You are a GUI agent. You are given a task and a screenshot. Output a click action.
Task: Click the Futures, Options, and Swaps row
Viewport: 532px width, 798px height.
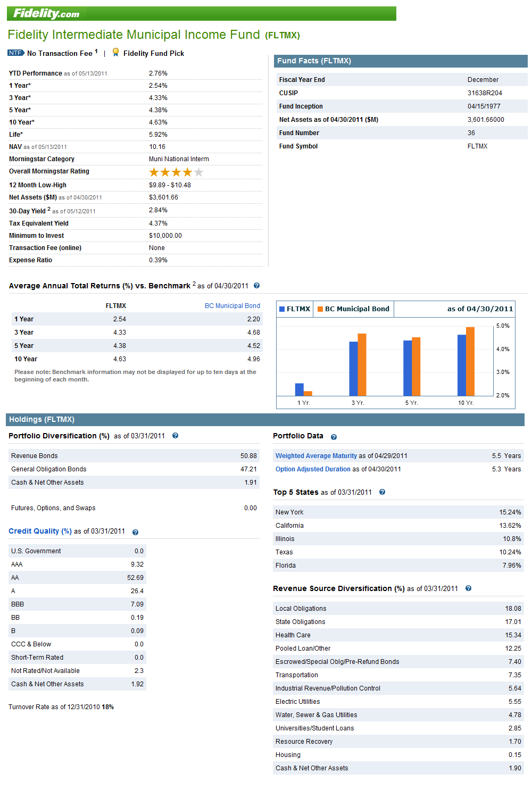(134, 508)
